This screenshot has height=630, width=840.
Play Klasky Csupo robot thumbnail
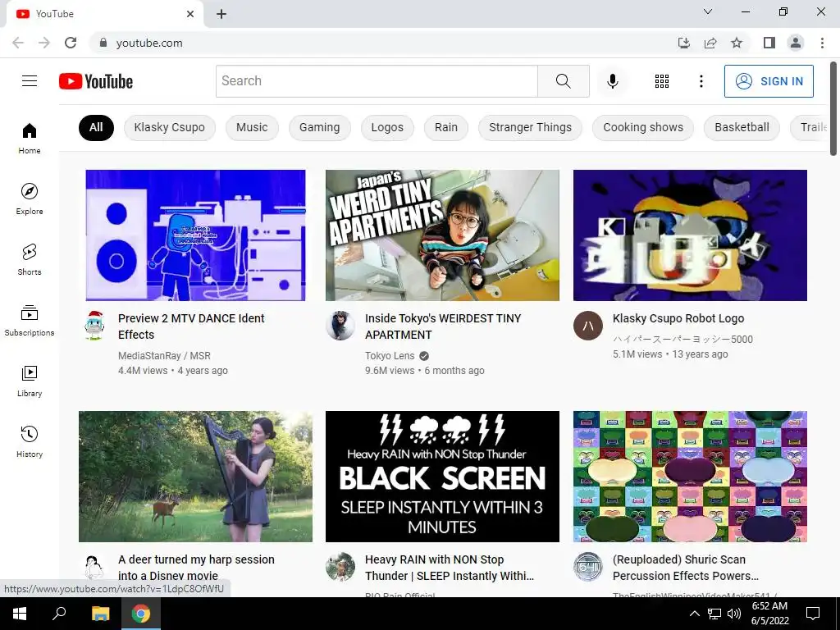(690, 235)
